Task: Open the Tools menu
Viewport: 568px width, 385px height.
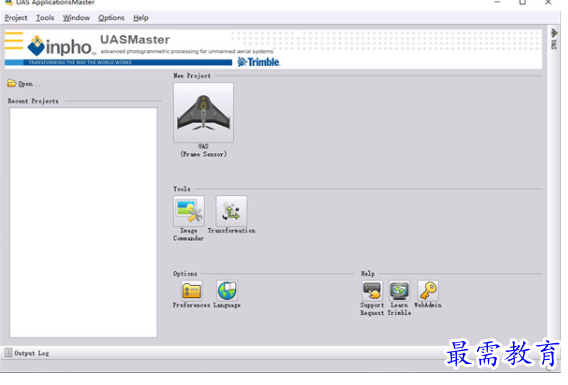Action: 45,18
